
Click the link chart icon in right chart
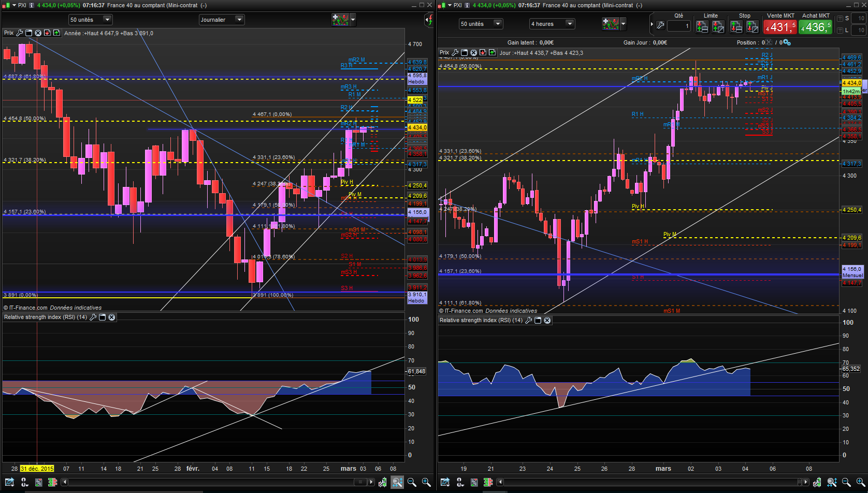point(460,482)
